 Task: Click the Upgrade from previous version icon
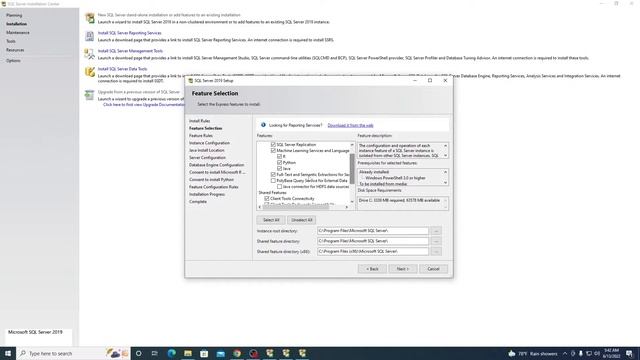89,95
